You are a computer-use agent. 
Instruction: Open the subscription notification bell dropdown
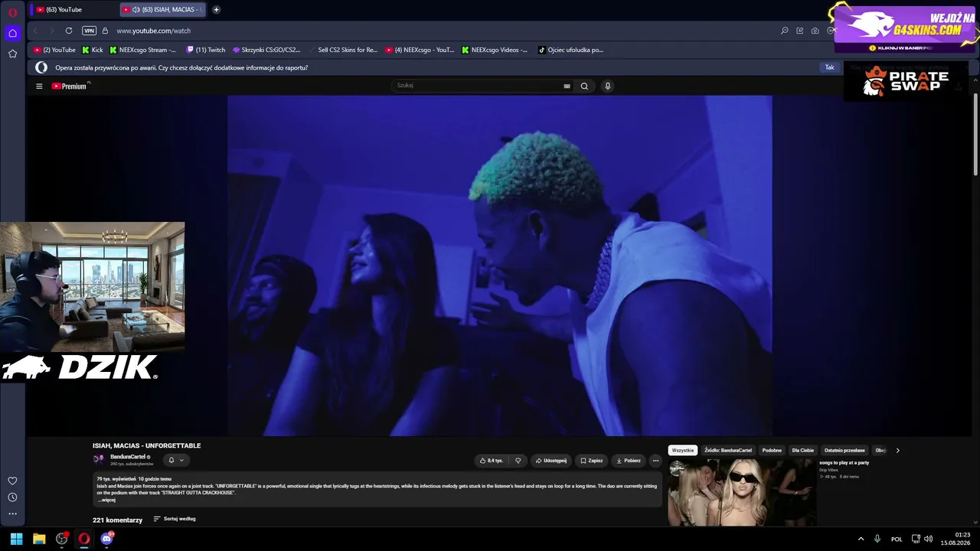176,460
